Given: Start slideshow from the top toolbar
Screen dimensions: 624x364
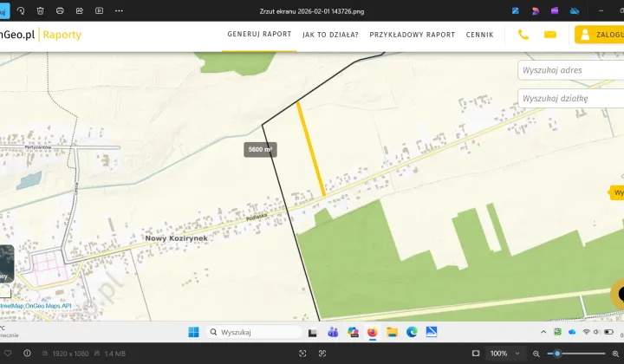Looking at the screenshot, I should click(99, 11).
